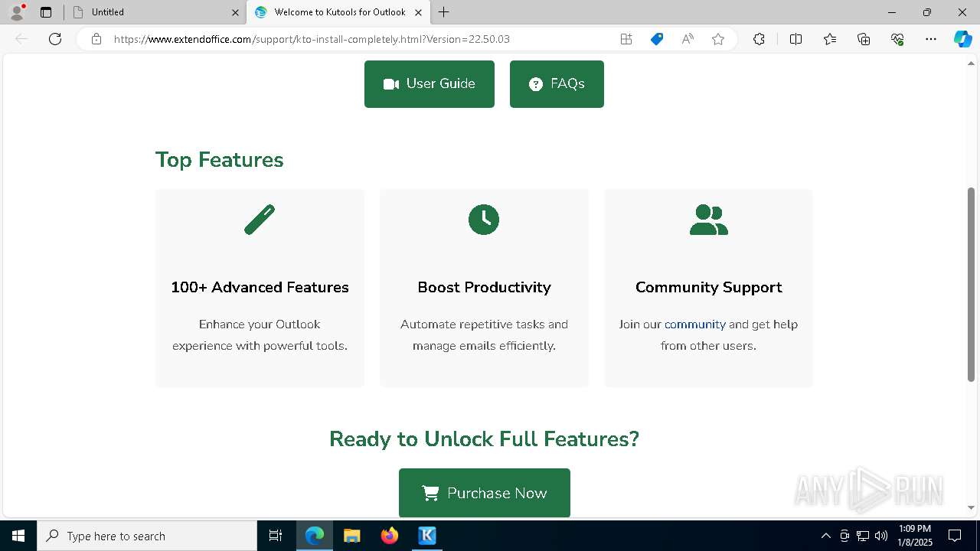Click the clock Boost Productivity icon
Screen dimensions: 980x551
tap(484, 220)
